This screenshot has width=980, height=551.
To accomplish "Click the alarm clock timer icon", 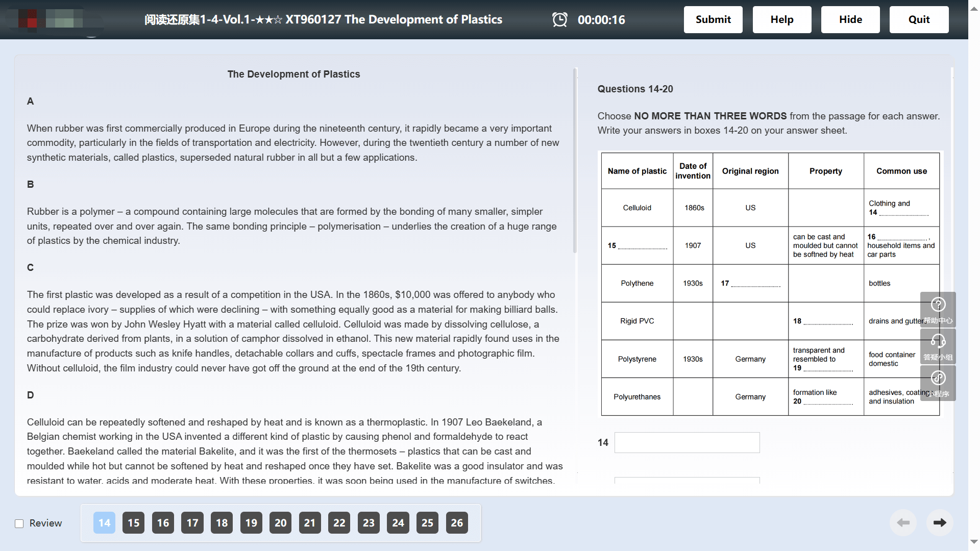I will click(x=560, y=20).
